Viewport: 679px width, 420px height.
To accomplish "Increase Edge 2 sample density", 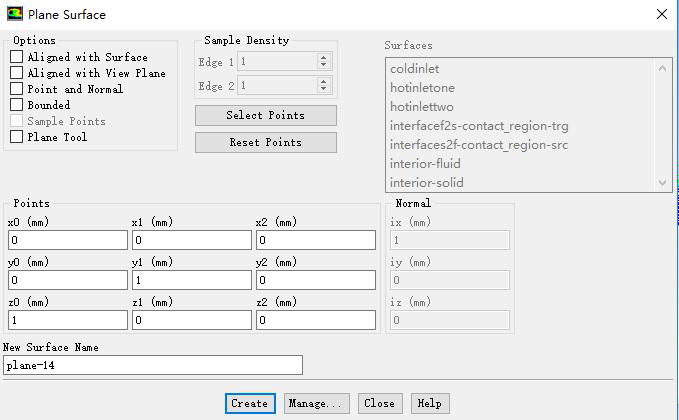I will (x=323, y=82).
